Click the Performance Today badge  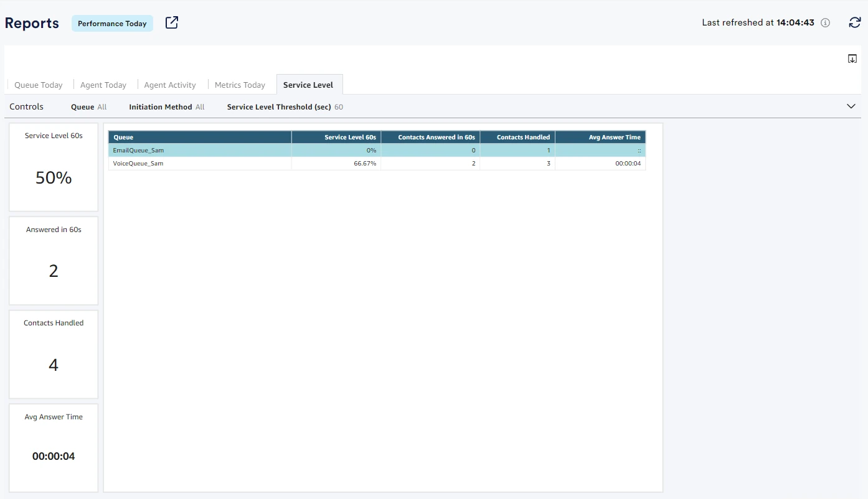[112, 24]
